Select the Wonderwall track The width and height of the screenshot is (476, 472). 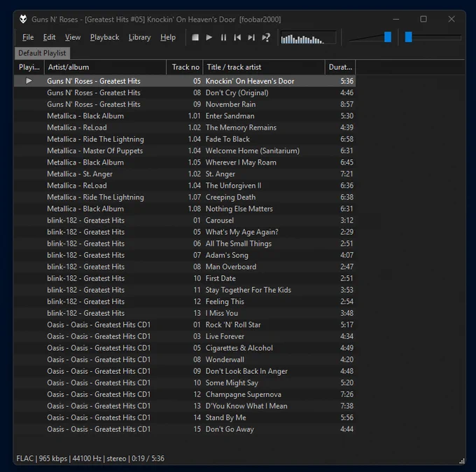point(185,360)
